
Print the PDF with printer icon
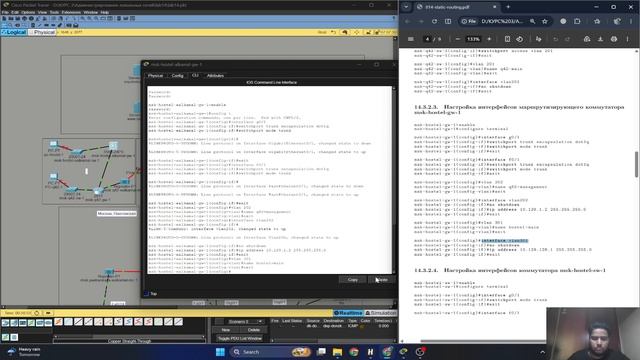614,39
